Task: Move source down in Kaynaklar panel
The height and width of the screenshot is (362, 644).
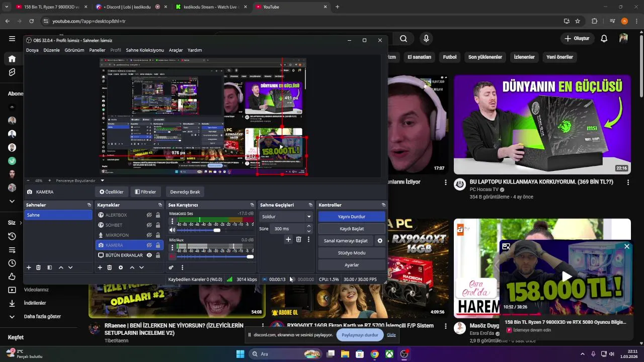Action: (141, 267)
